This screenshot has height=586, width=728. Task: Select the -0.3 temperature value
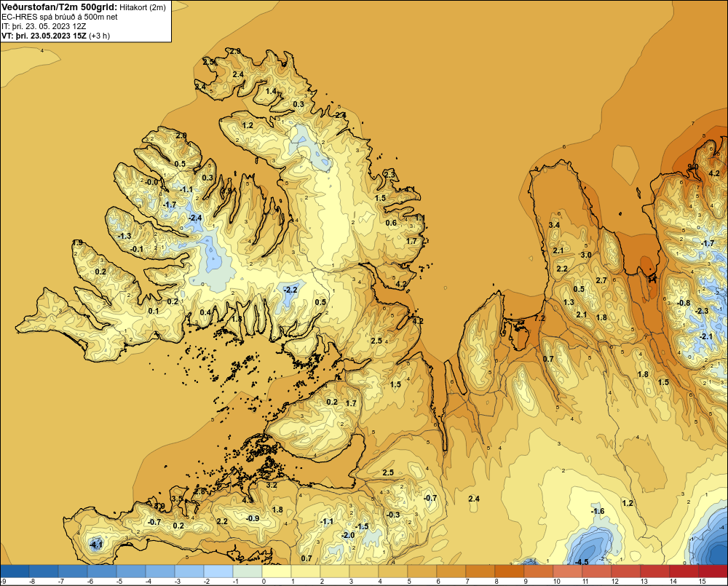tap(393, 515)
